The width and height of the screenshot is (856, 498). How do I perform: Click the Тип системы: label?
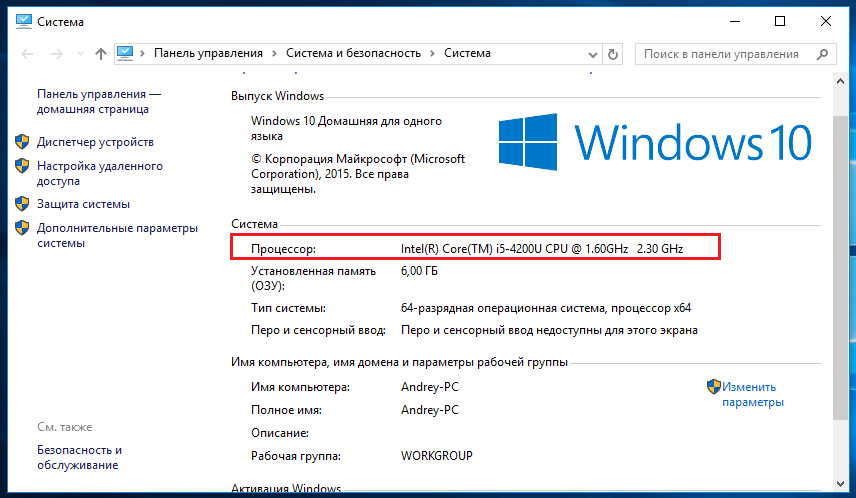click(288, 308)
